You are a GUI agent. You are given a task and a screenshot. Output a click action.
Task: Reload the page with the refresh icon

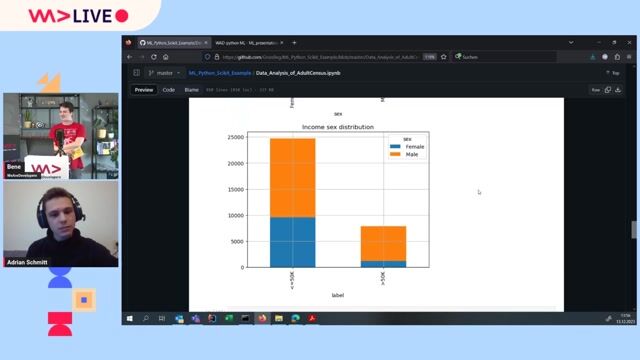pyautogui.click(x=154, y=57)
